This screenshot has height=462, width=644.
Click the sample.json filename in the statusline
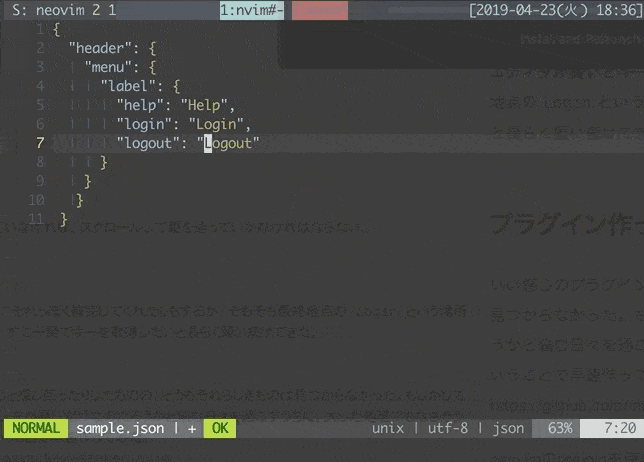(x=120, y=428)
